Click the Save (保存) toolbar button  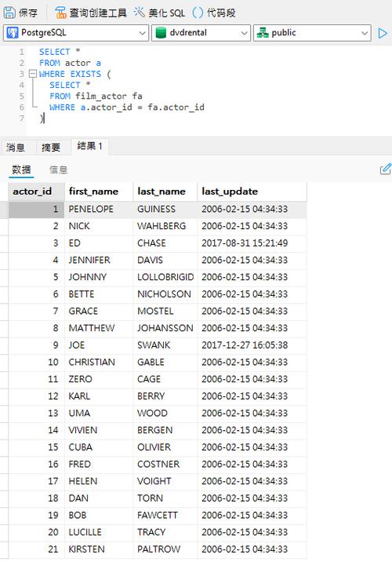[20, 13]
